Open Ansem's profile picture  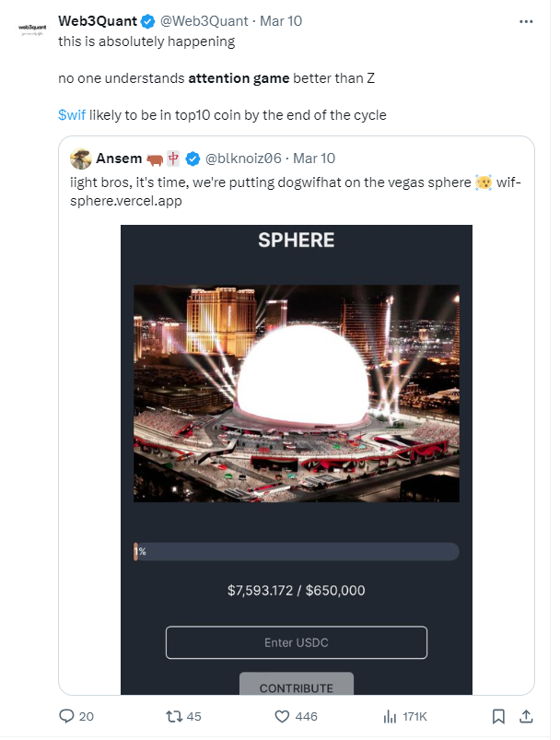point(81,159)
